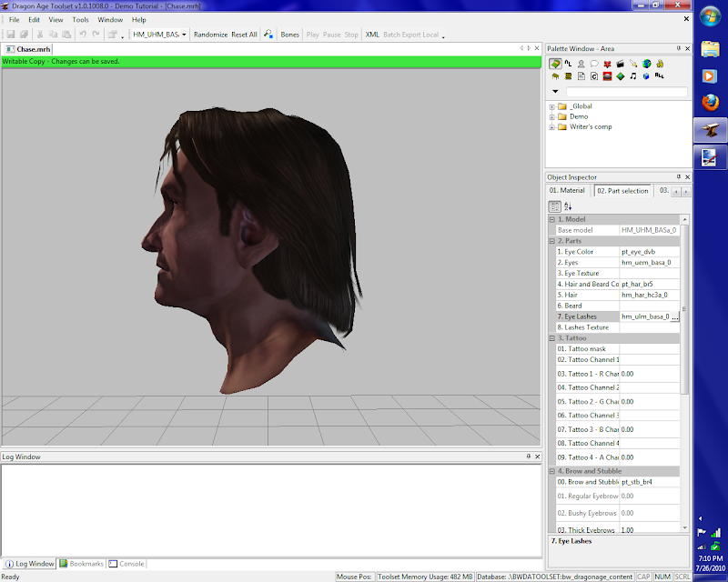Select the speech bubble conversation icon
The image size is (728, 582).
(593, 64)
